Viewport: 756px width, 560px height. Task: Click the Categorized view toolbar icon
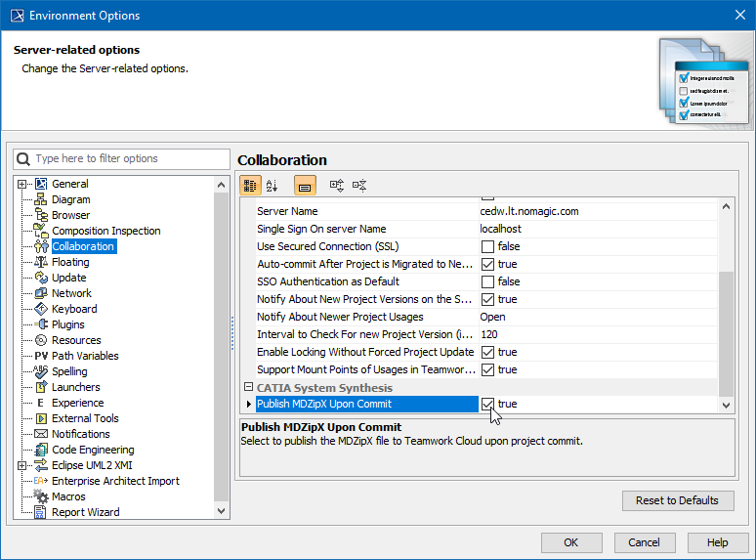pyautogui.click(x=250, y=185)
